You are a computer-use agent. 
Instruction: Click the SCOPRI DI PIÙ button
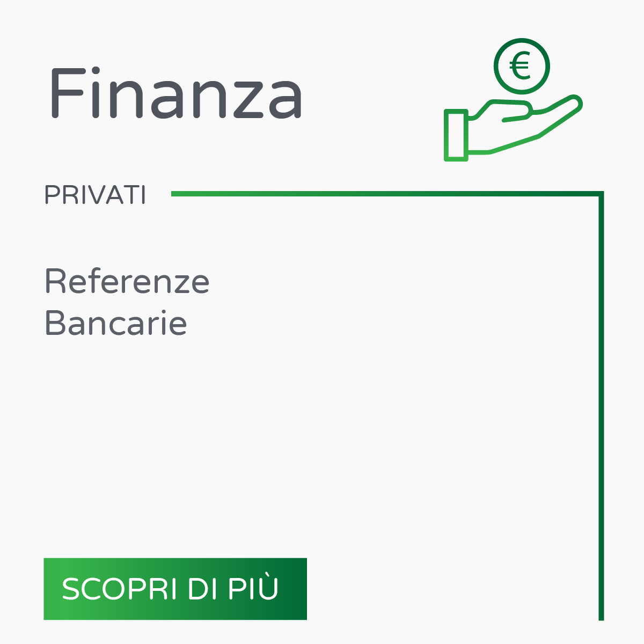(x=175, y=589)
